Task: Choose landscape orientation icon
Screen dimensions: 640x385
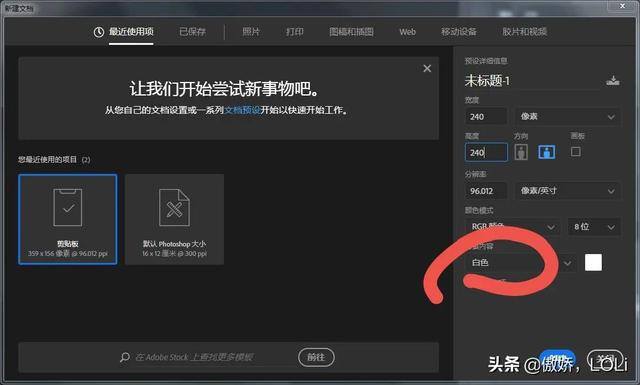Action: (x=547, y=152)
